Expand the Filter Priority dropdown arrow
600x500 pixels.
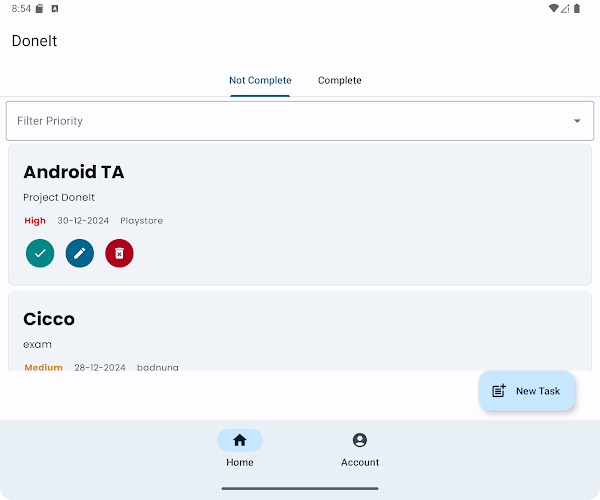point(577,121)
